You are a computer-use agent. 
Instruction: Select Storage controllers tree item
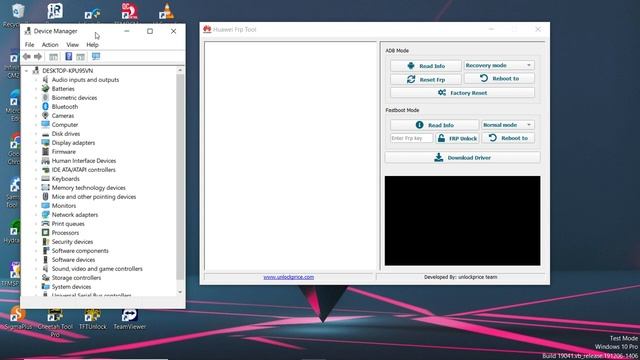(76, 278)
